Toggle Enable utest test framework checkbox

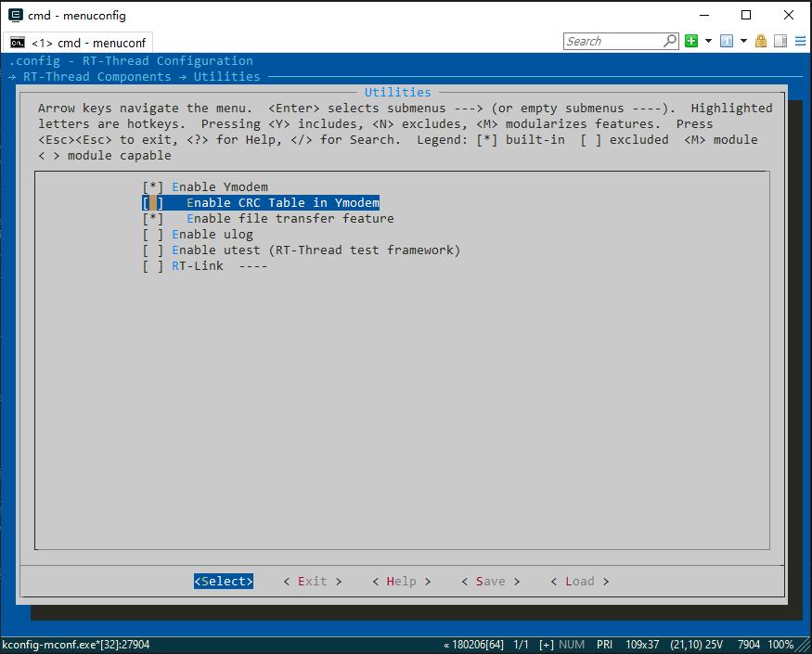tap(153, 250)
